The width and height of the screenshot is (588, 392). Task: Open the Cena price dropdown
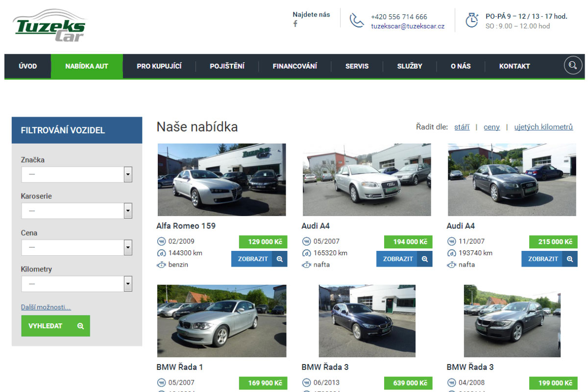[x=77, y=247]
